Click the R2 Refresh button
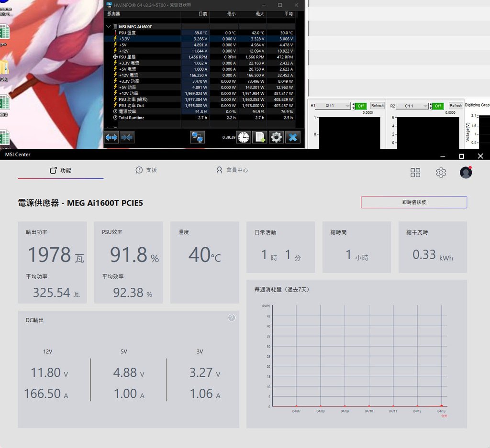This screenshot has width=490, height=448. 456,106
